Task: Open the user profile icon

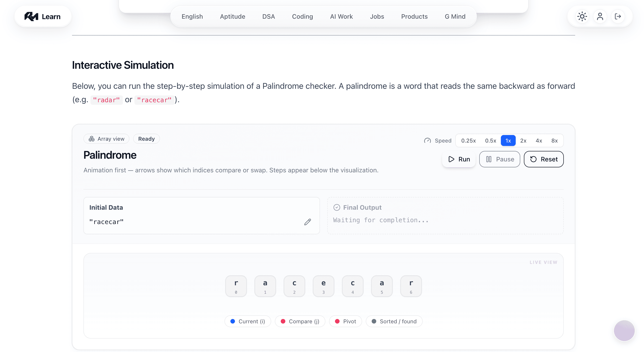Action: 600,16
